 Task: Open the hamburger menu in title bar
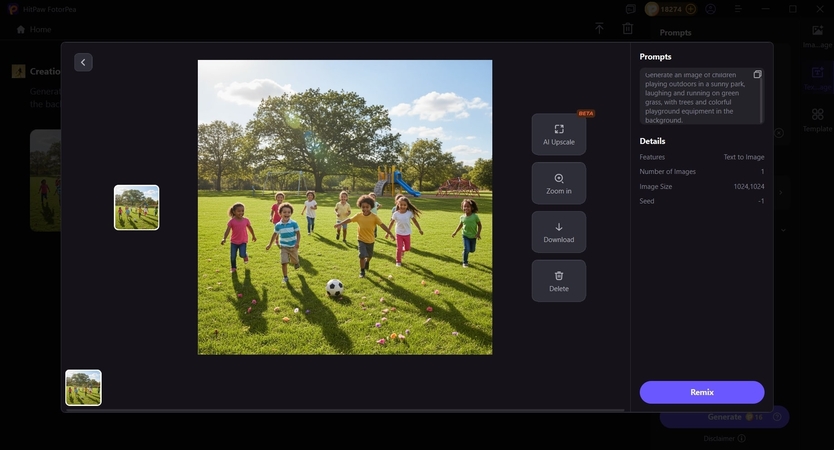coord(738,9)
